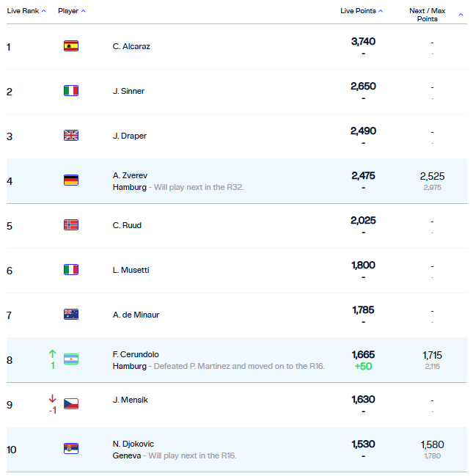Image resolution: width=473 pixels, height=476 pixels.
Task: Click the Norway flag icon beside C. Ruud
Action: [71, 225]
